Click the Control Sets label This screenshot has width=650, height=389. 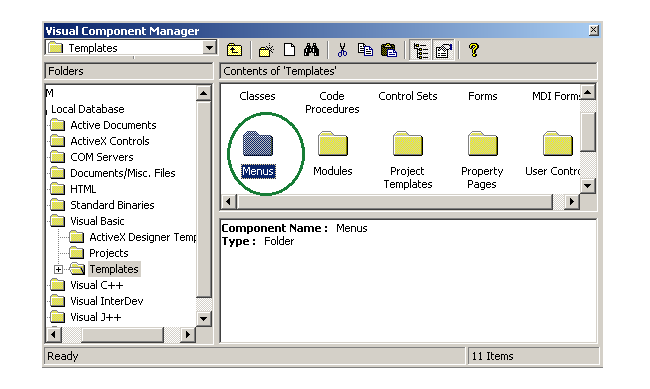pyautogui.click(x=407, y=96)
